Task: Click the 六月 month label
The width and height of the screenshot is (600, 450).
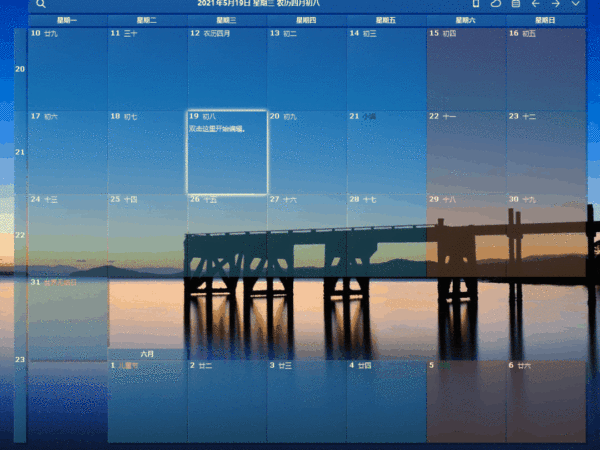Action: 147,354
